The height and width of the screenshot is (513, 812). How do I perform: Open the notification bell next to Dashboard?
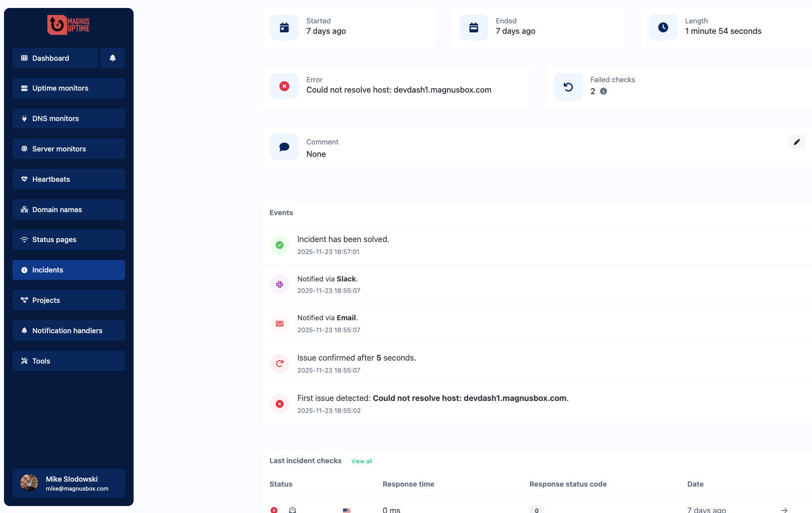[113, 58]
